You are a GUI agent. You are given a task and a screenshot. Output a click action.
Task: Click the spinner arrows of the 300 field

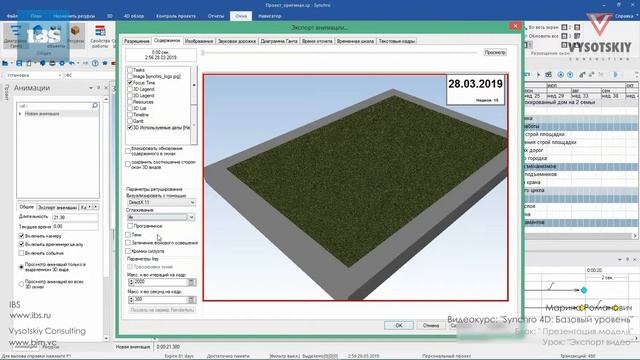coord(131,300)
